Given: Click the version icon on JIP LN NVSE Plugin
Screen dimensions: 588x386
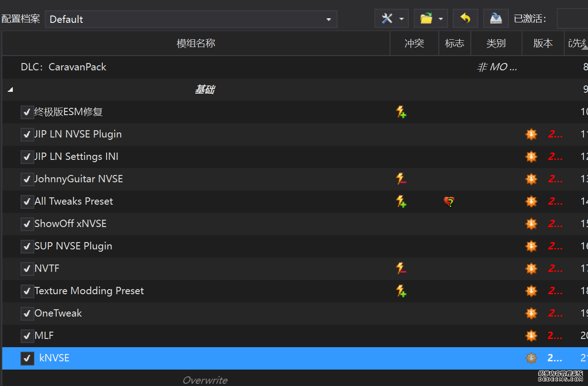Looking at the screenshot, I should click(x=531, y=134).
